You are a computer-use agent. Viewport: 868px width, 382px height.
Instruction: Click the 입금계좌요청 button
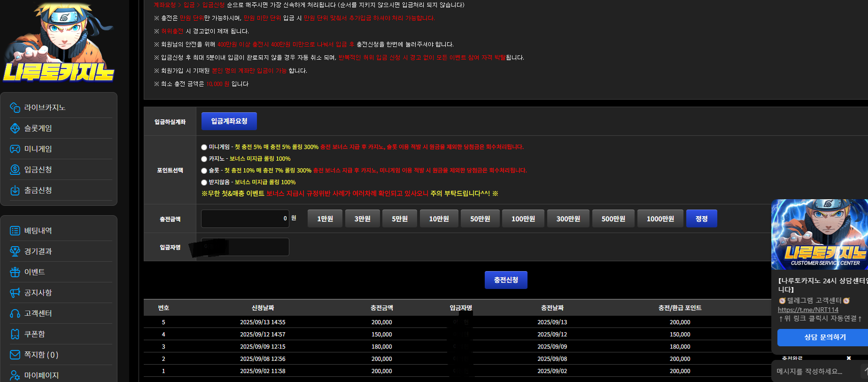(229, 121)
